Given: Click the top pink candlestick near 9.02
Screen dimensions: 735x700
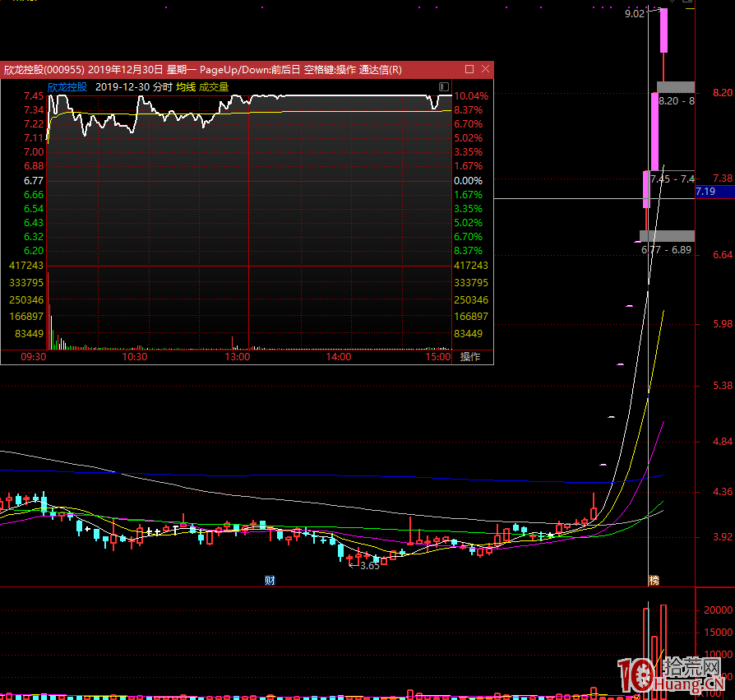Looking at the screenshot, I should (x=663, y=31).
